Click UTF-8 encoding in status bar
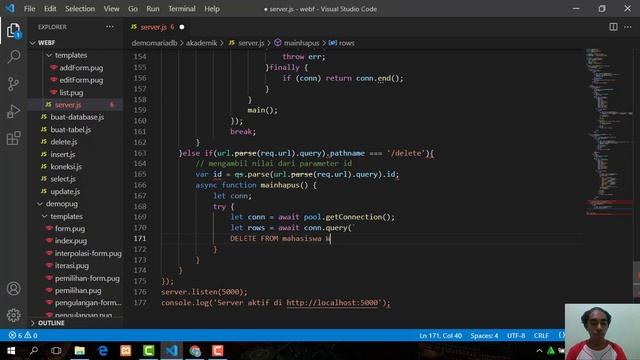This screenshot has height=360, width=640. pos(516,336)
